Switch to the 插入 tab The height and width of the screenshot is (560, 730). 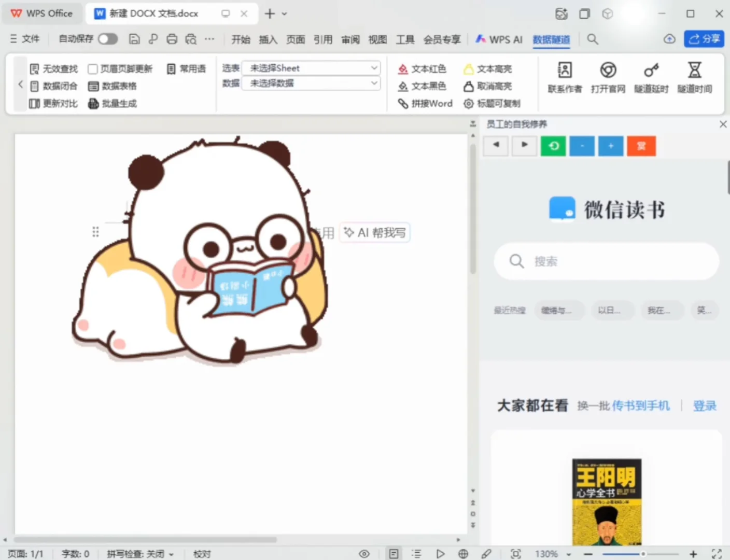click(x=268, y=39)
